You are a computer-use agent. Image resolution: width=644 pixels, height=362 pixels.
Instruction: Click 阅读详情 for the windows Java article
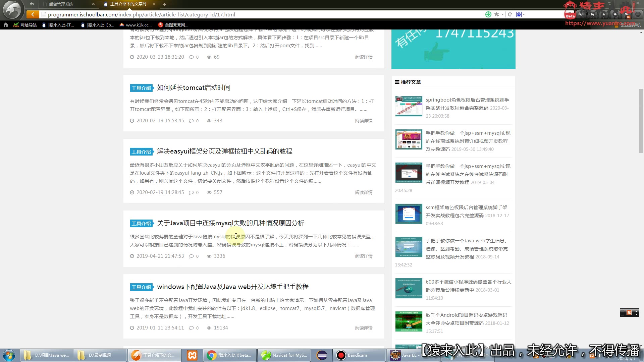364,328
